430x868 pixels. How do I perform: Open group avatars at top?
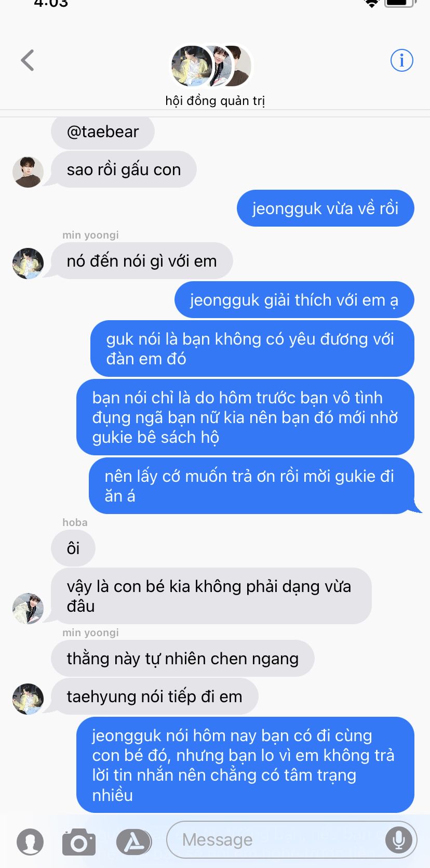pos(211,66)
